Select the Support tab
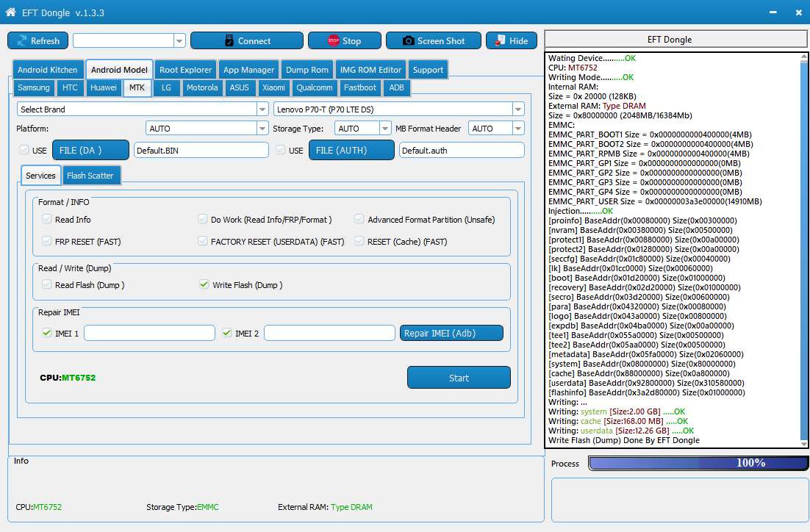This screenshot has height=532, width=810. 428,70
